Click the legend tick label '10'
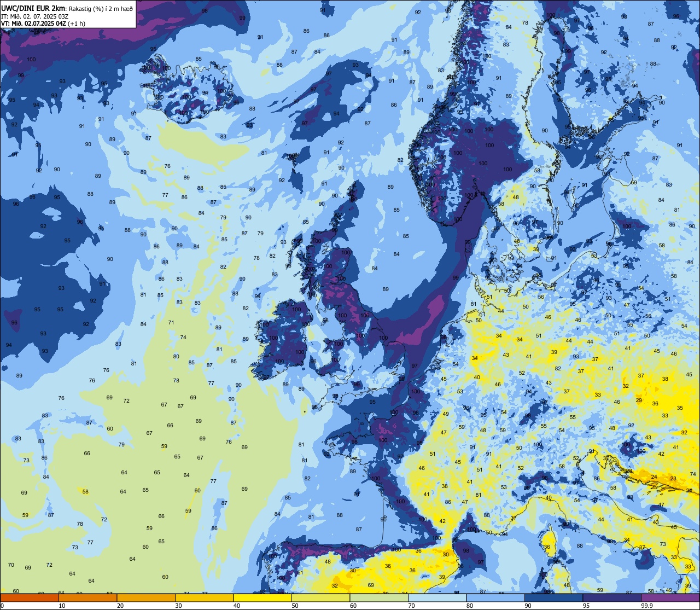Viewport: 700px width, 610px height. click(62, 606)
